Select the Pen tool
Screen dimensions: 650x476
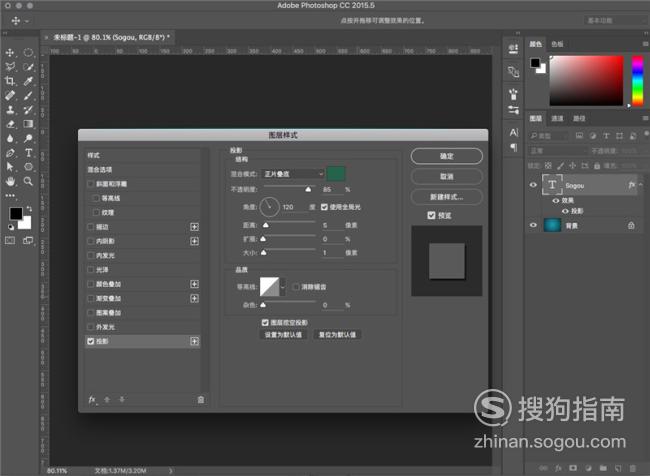(10, 153)
